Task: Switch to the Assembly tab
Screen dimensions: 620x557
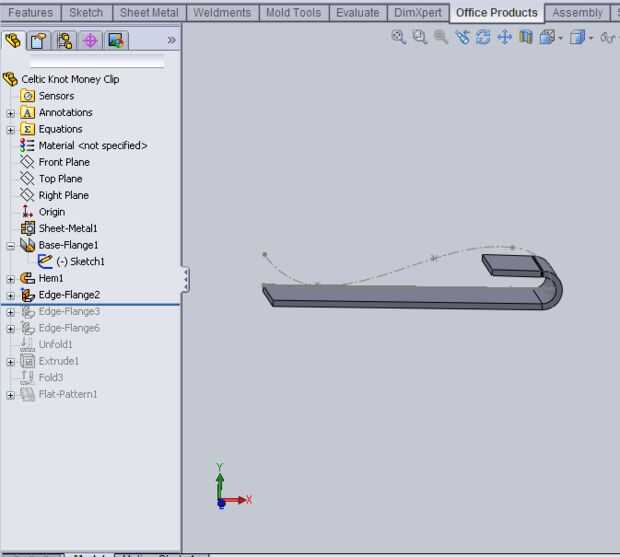Action: (x=577, y=13)
